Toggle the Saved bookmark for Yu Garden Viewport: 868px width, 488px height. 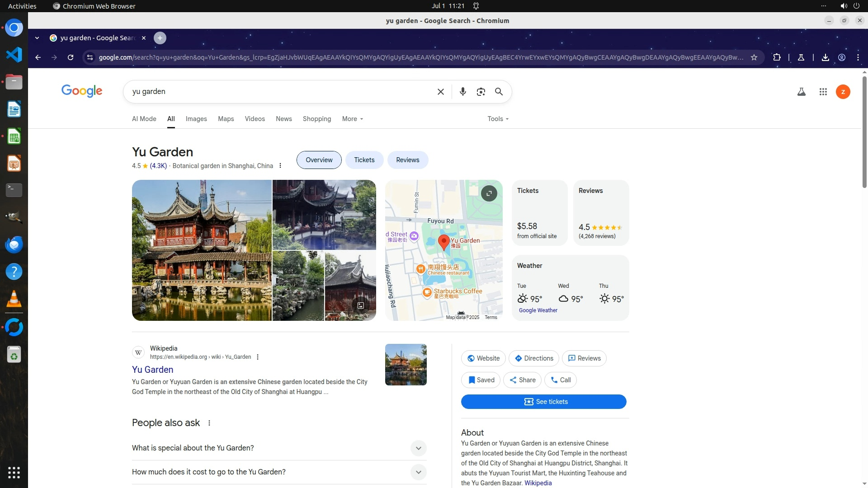pyautogui.click(x=481, y=380)
